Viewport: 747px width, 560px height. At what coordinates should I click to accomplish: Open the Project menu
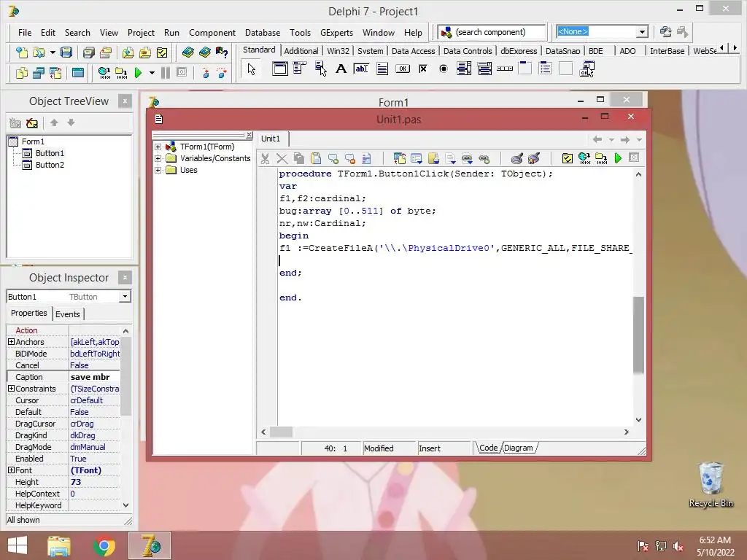tap(141, 33)
